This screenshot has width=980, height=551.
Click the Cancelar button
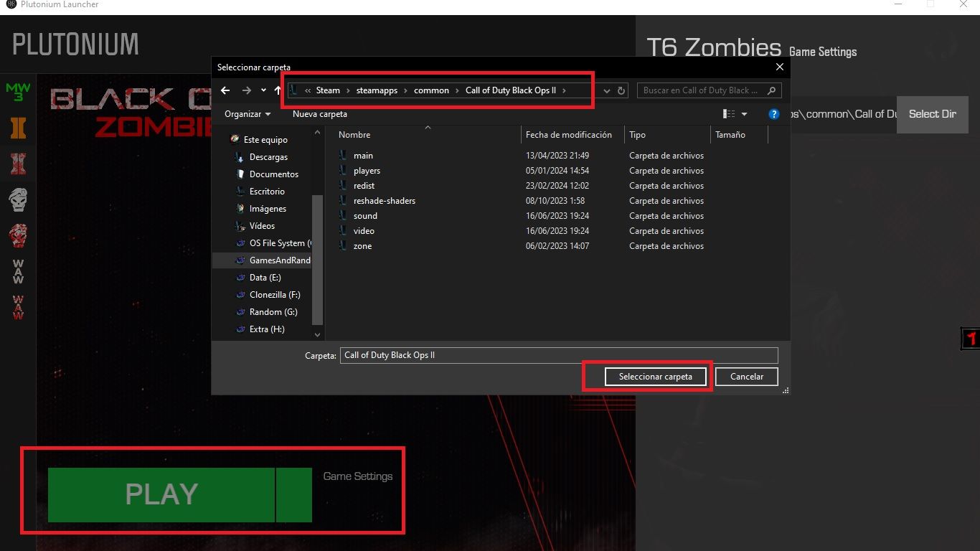747,377
